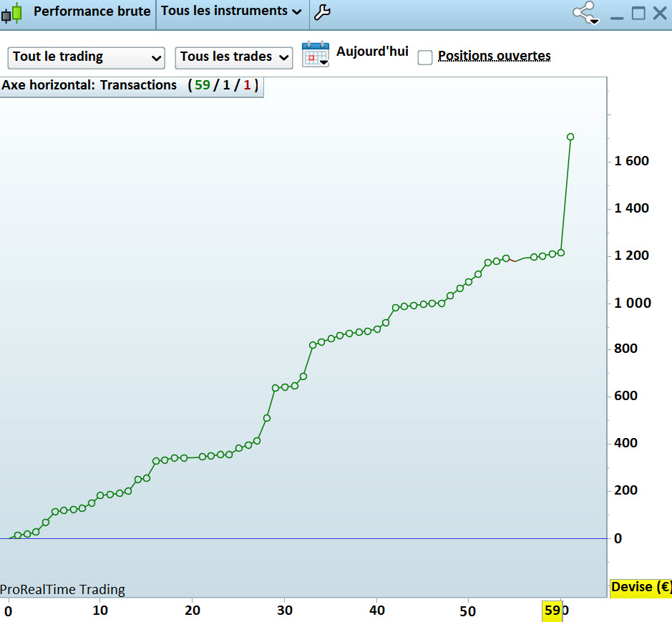The image size is (672, 622).
Task: Click the Positions ouvertes label
Action: (494, 56)
